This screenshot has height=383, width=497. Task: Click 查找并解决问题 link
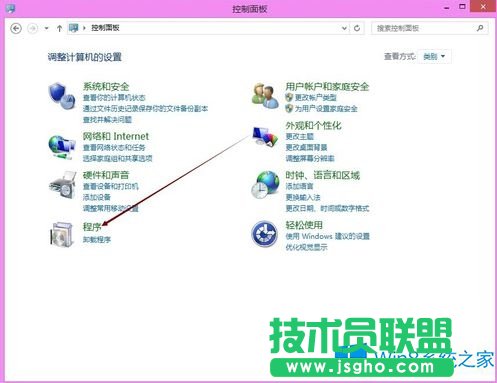(x=107, y=119)
